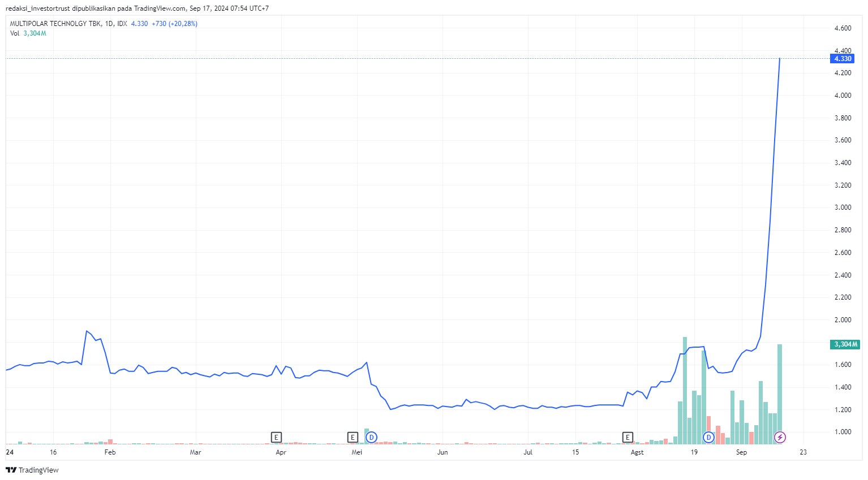Click the publication header text at top
Screen dimensions: 868x480
137,8
